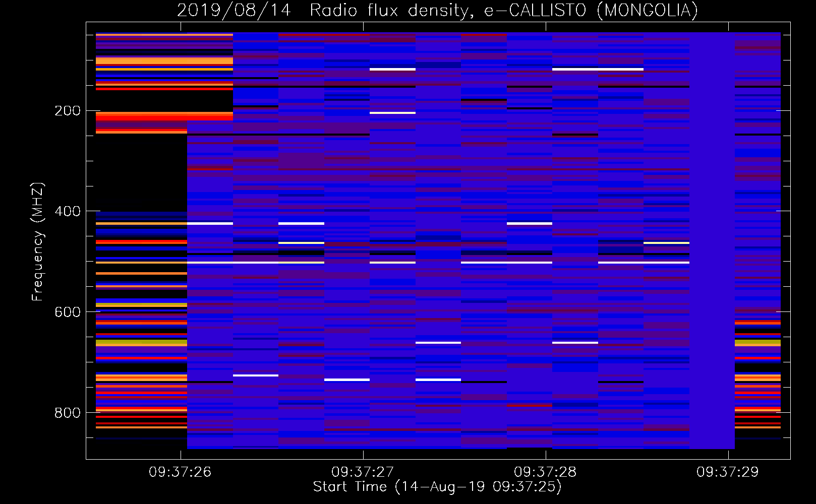Click the 800 frequency tick label
This screenshot has height=504, width=816.
click(68, 413)
